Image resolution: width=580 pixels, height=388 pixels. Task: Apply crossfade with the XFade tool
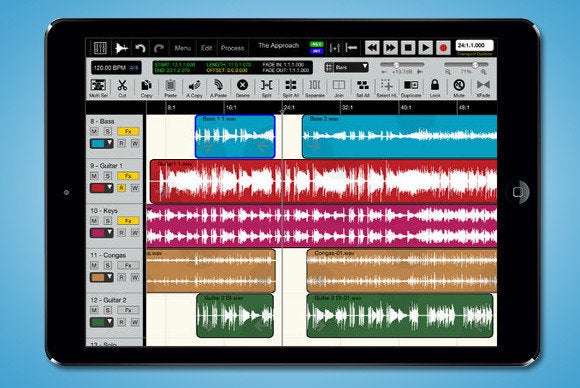[483, 88]
